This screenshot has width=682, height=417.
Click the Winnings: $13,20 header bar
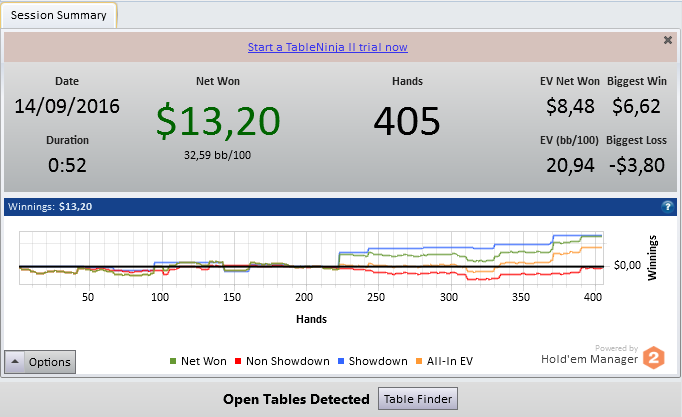point(340,207)
